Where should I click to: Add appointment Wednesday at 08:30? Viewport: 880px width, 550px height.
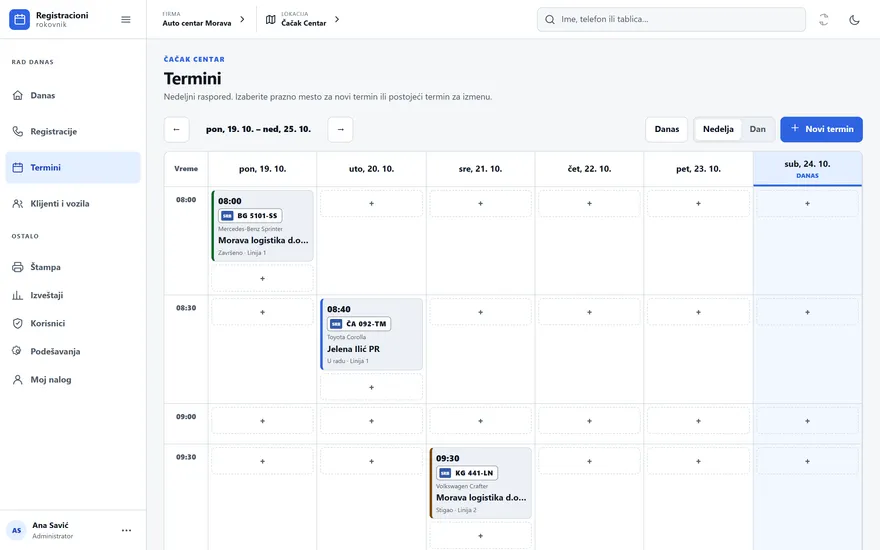pyautogui.click(x=480, y=312)
